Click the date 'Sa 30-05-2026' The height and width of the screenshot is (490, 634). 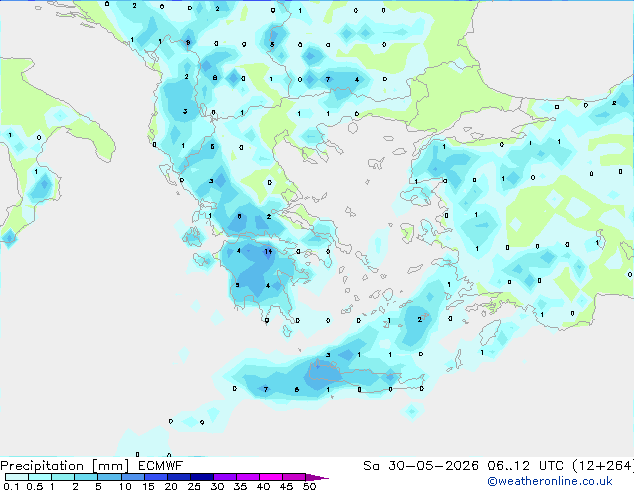click(421, 466)
